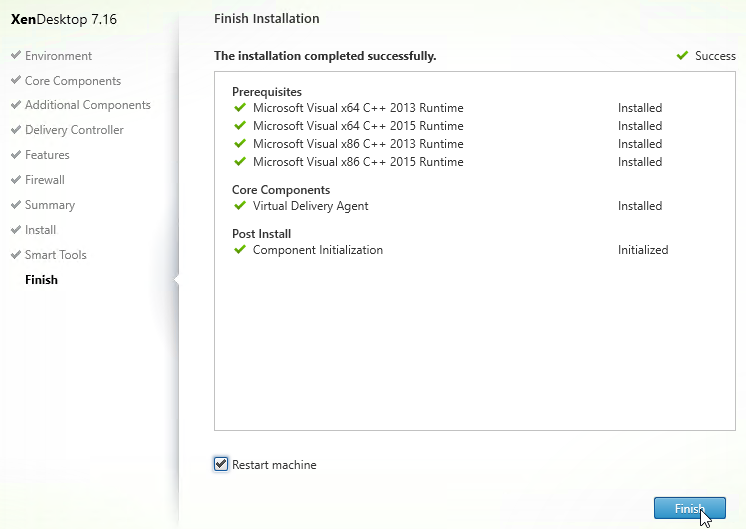The image size is (746, 529).
Task: Click checkmark next to Component Initialization
Action: (x=240, y=249)
